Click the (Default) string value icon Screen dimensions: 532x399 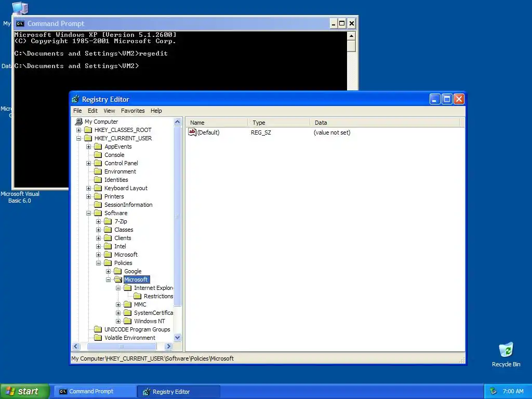coord(192,132)
